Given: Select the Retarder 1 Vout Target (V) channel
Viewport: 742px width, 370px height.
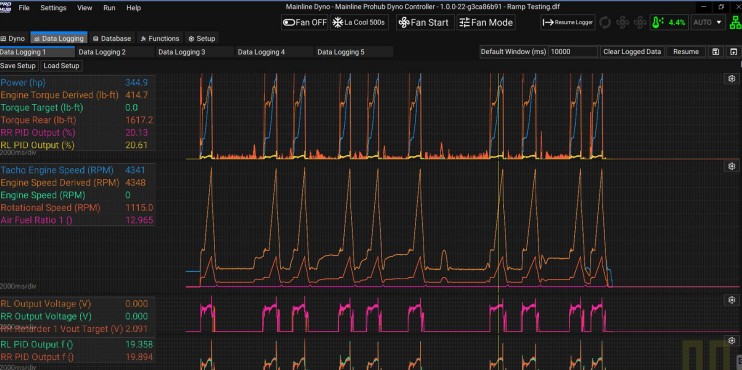Looking at the screenshot, I should [62, 329].
